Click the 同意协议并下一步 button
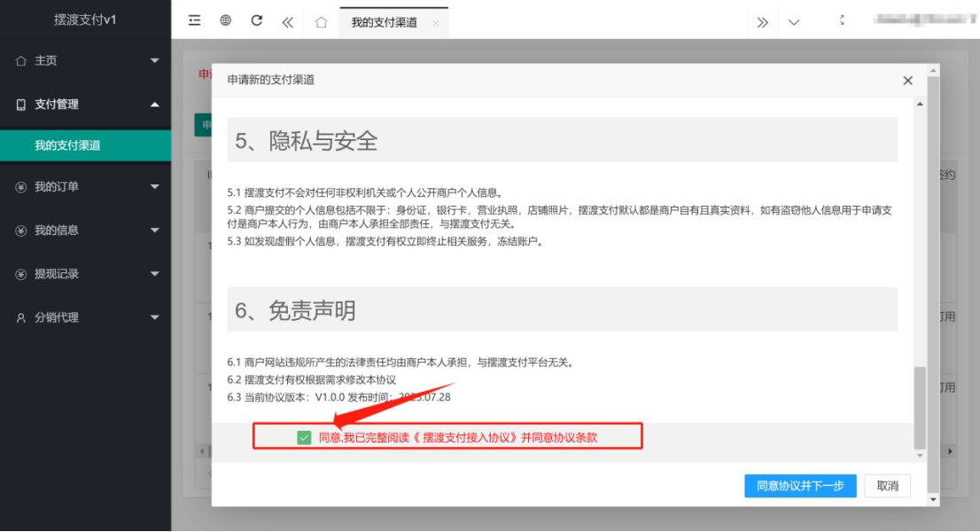 point(800,486)
